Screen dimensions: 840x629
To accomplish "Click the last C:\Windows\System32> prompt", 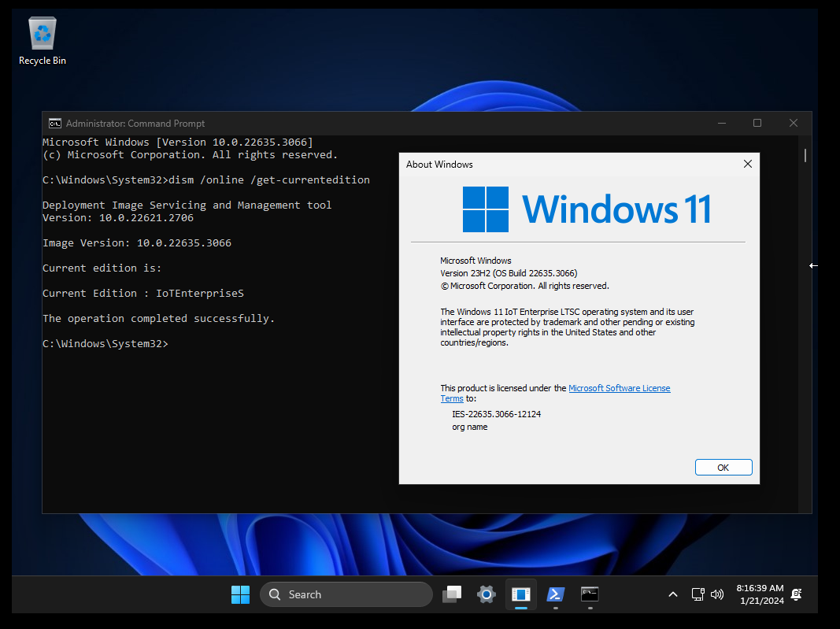I will [105, 343].
